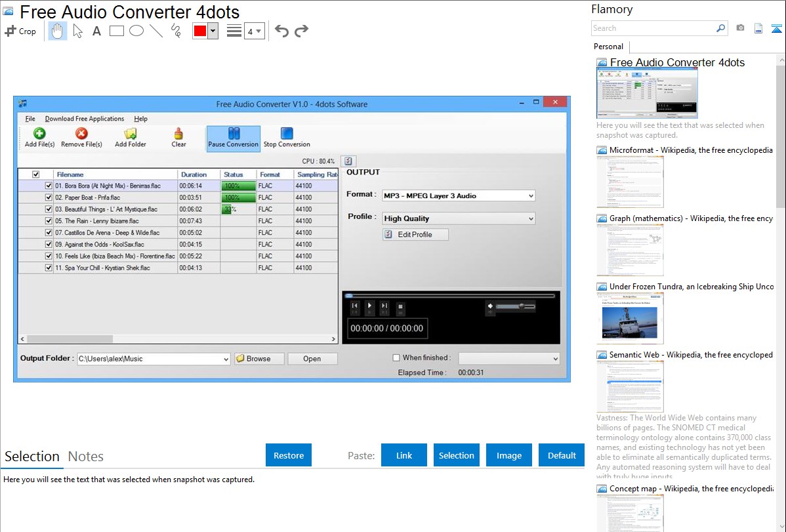Viewport: 786px width, 532px height.
Task: Click the rightmost blue Flamory header icon
Action: pos(776,28)
